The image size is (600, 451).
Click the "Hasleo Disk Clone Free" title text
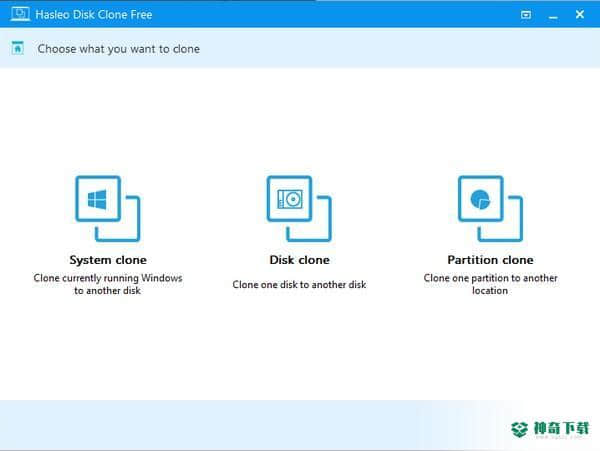[x=94, y=15]
